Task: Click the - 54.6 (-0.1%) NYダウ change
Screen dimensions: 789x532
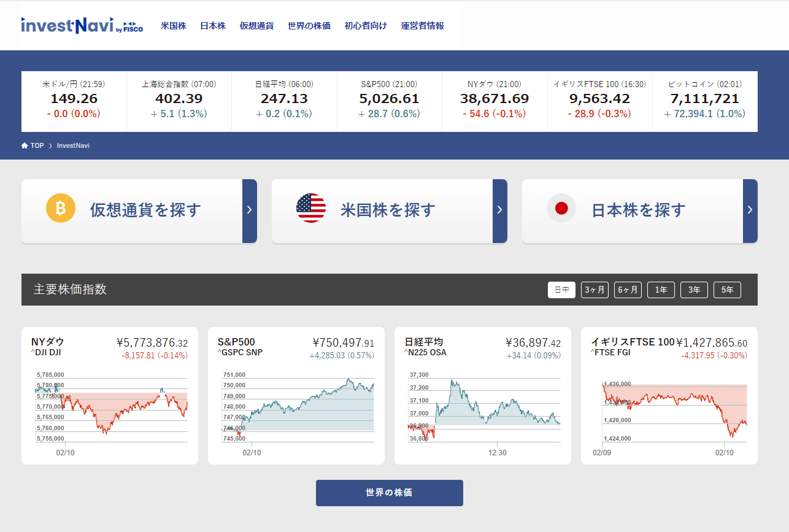Action: (495, 114)
